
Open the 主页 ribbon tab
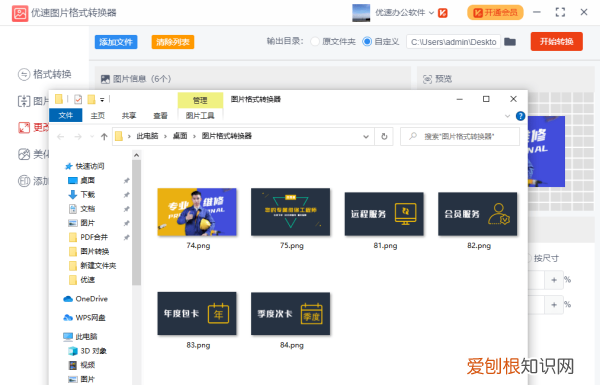tap(98, 116)
